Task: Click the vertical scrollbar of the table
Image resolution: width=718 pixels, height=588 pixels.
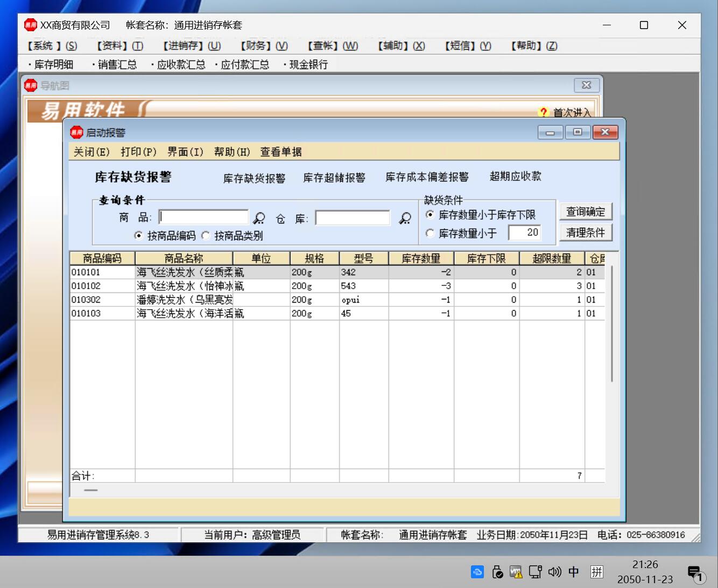Action: 612,323
